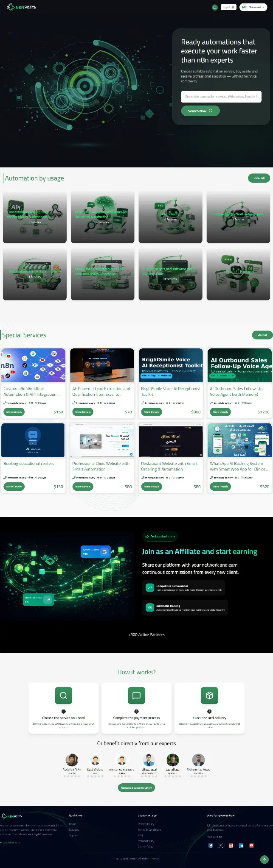Open Booking educational centers service image
The image size is (273, 868).
click(33, 440)
